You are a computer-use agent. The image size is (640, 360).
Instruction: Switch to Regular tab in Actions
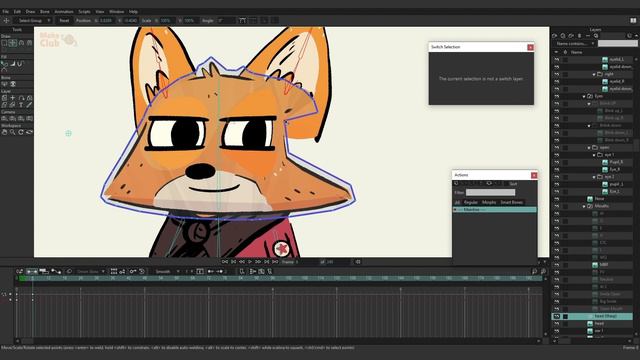471,202
